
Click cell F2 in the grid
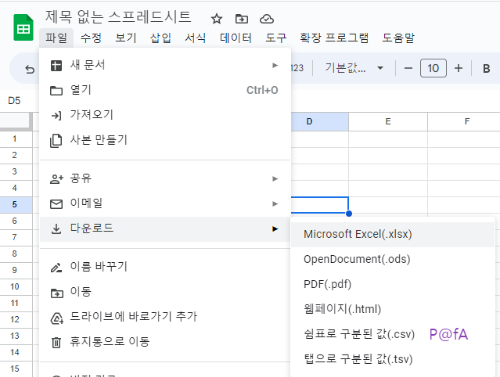[x=464, y=156]
